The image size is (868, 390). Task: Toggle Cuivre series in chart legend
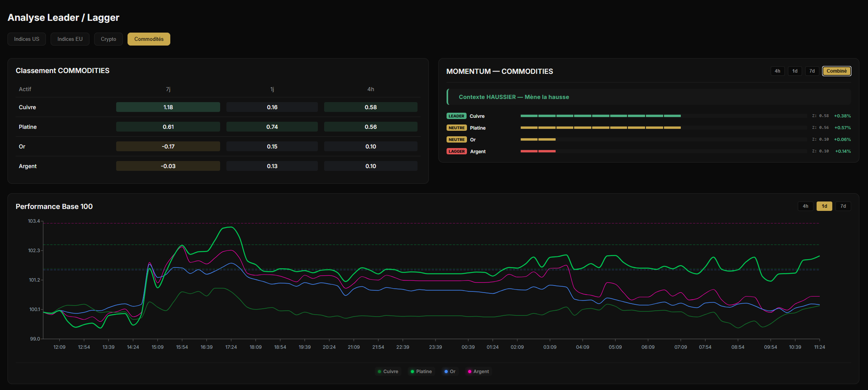[388, 372]
